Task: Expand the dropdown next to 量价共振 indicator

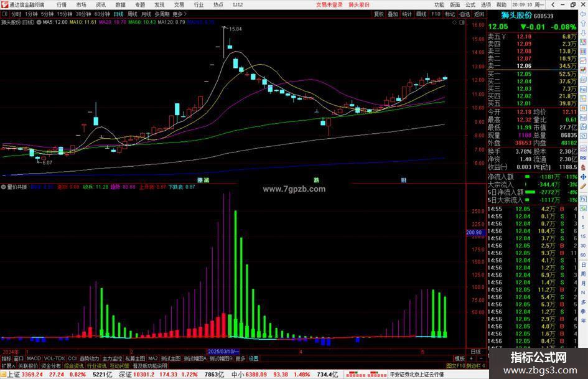Action: pyautogui.click(x=4, y=187)
